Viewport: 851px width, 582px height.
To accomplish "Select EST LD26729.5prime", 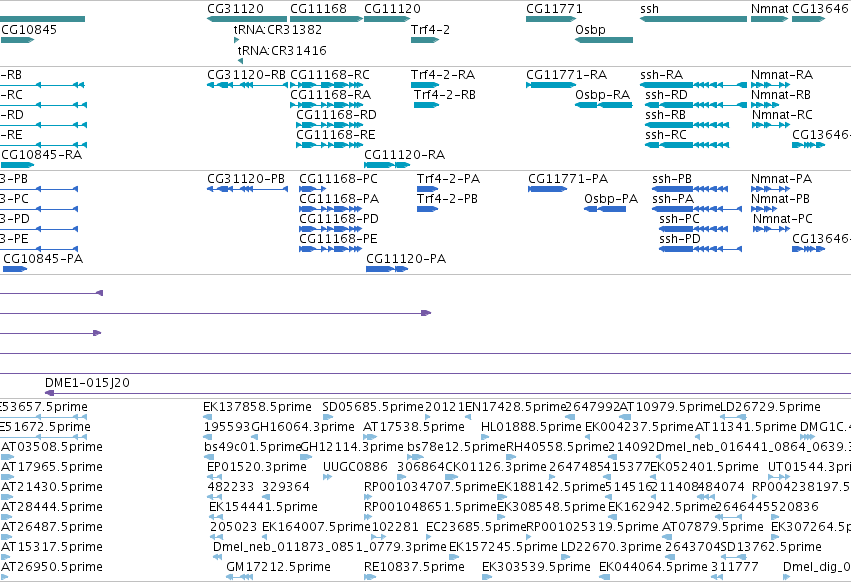I will 770,407.
